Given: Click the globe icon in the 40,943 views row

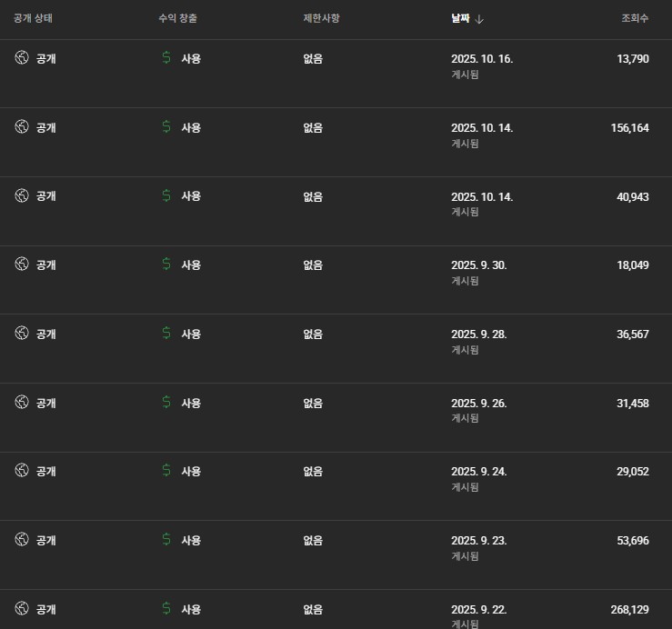Looking at the screenshot, I should coord(22,195).
